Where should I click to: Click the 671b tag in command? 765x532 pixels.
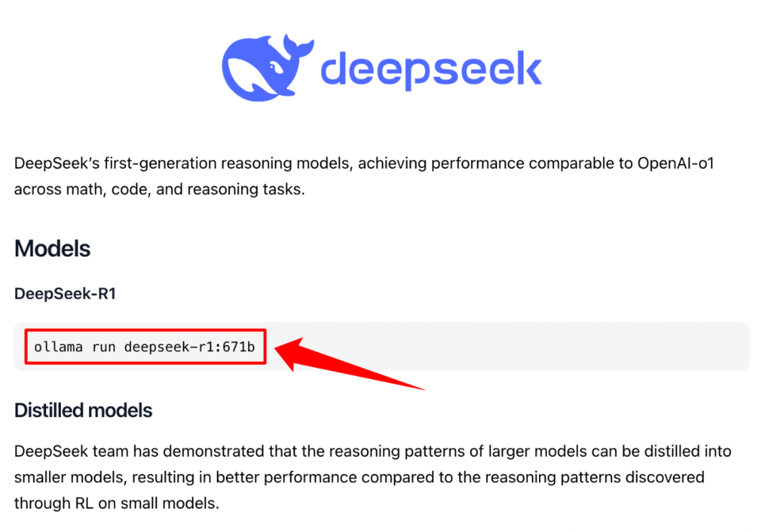pos(239,347)
